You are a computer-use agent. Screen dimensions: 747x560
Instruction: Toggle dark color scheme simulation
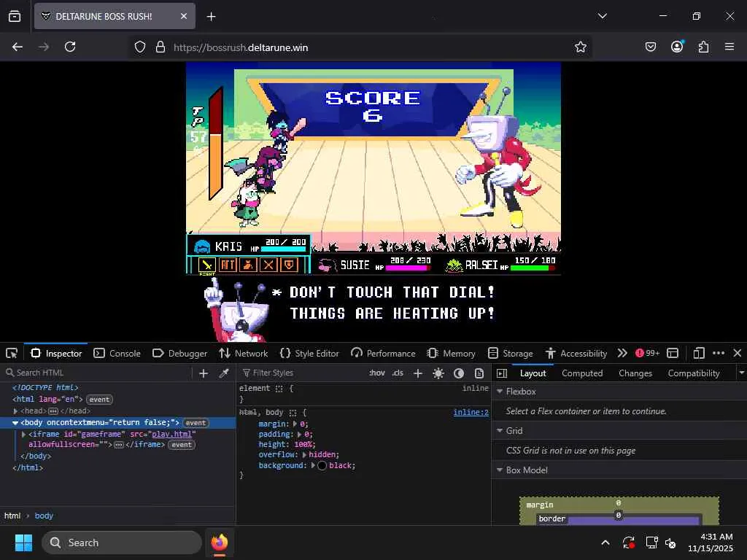tap(459, 373)
